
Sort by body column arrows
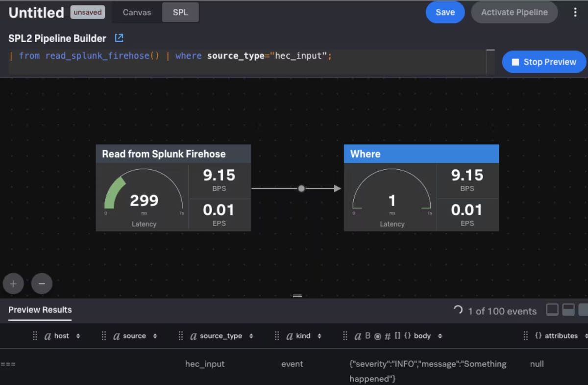click(440, 336)
